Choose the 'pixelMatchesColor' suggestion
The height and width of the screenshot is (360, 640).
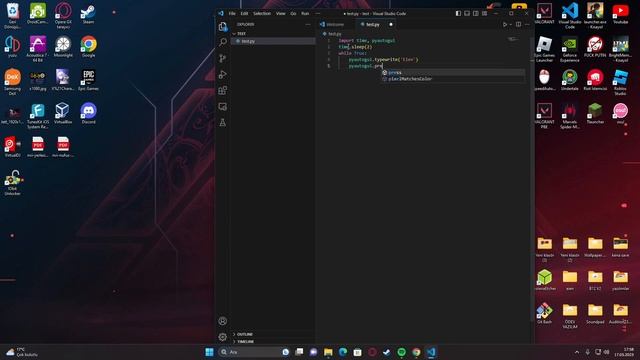453,79
